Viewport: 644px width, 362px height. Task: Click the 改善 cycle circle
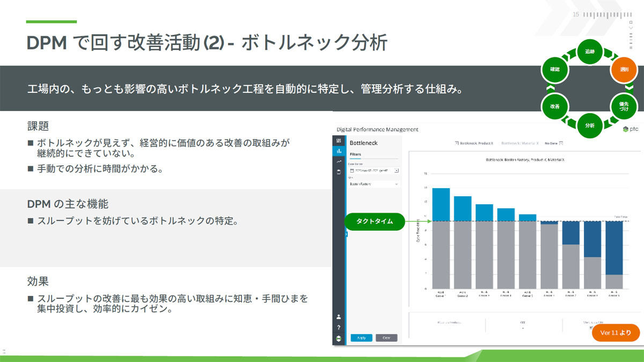click(555, 106)
